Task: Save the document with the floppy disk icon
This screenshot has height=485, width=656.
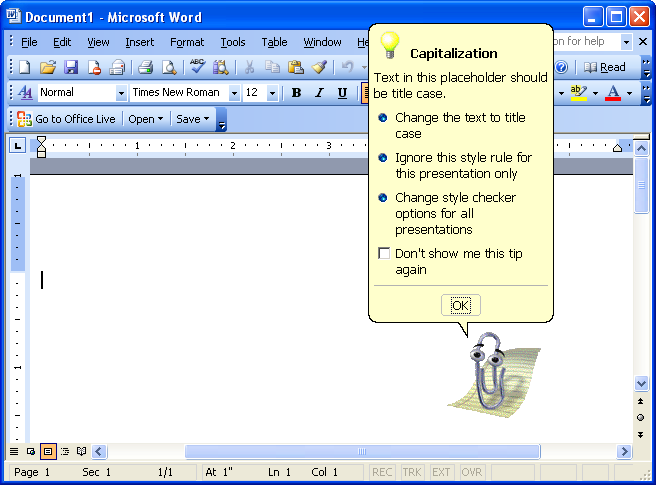Action: click(71, 67)
